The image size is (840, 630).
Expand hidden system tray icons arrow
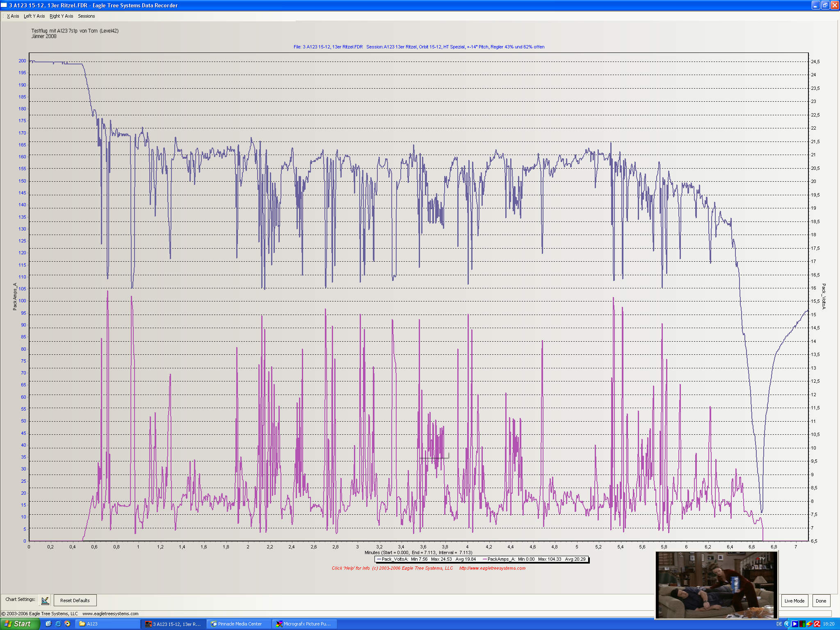(787, 624)
